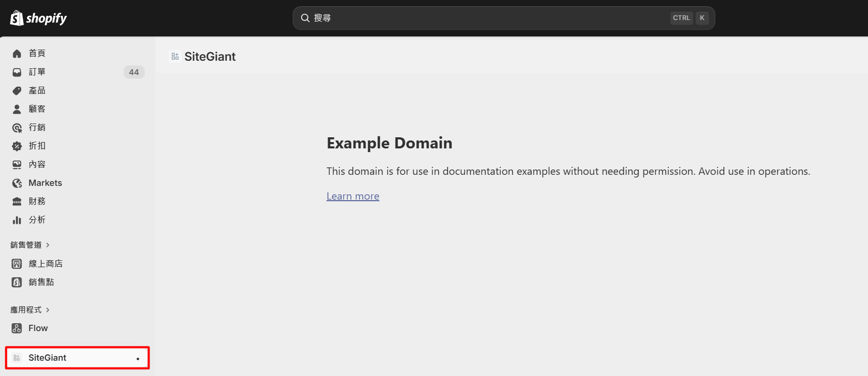Viewport: 868px width, 376px height.
Task: Open the 線上商店 online store item
Action: 45,264
